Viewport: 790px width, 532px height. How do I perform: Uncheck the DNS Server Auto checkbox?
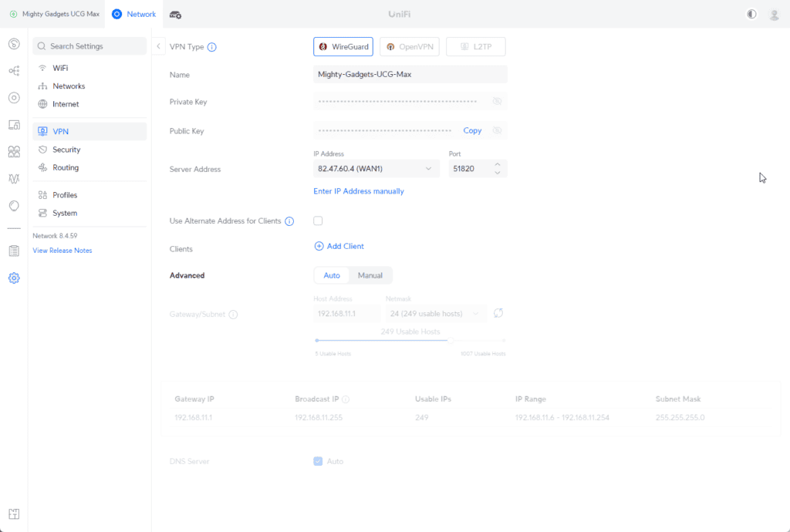click(x=318, y=461)
